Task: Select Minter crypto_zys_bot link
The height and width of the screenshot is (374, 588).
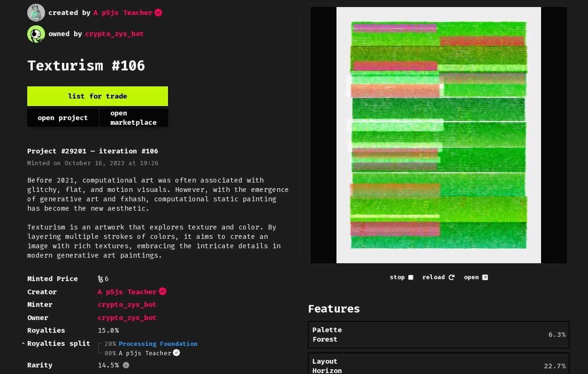Action: pyautogui.click(x=127, y=305)
